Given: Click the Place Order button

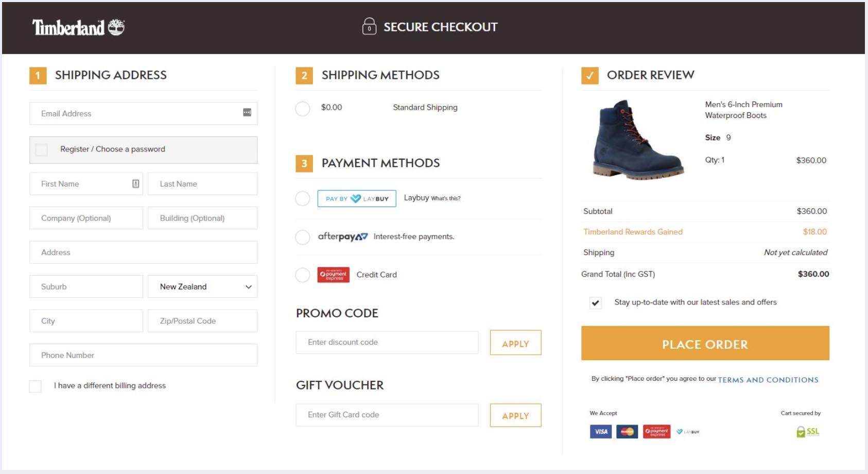Looking at the screenshot, I should pyautogui.click(x=705, y=344).
